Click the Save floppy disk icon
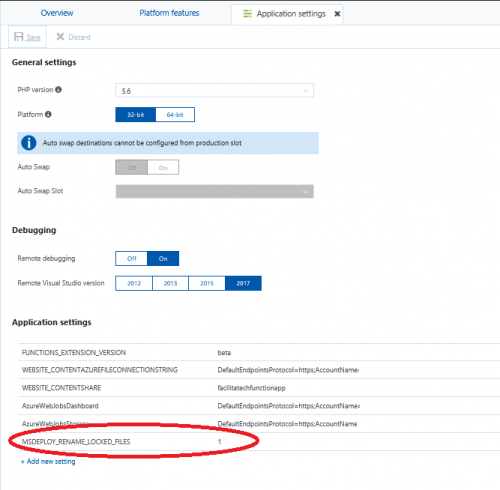 18,37
